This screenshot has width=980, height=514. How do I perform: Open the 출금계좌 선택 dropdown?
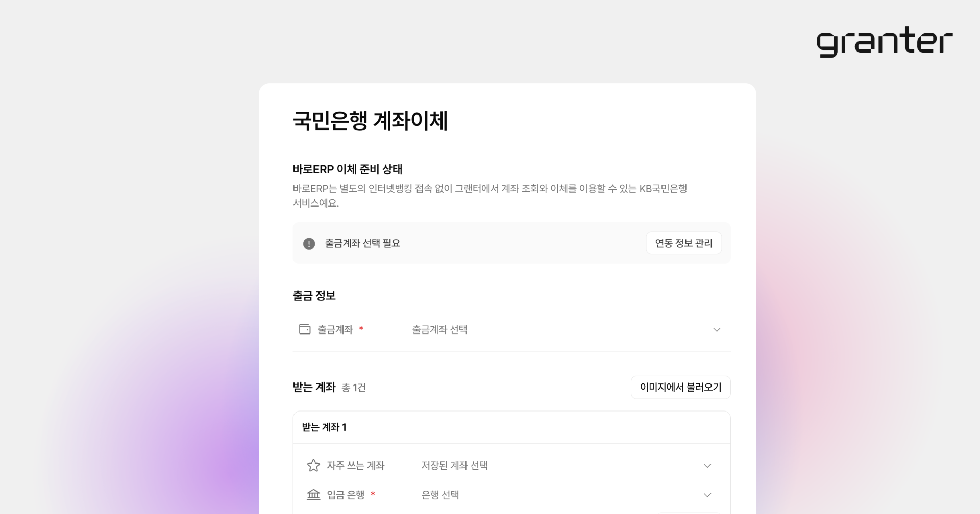coord(567,330)
